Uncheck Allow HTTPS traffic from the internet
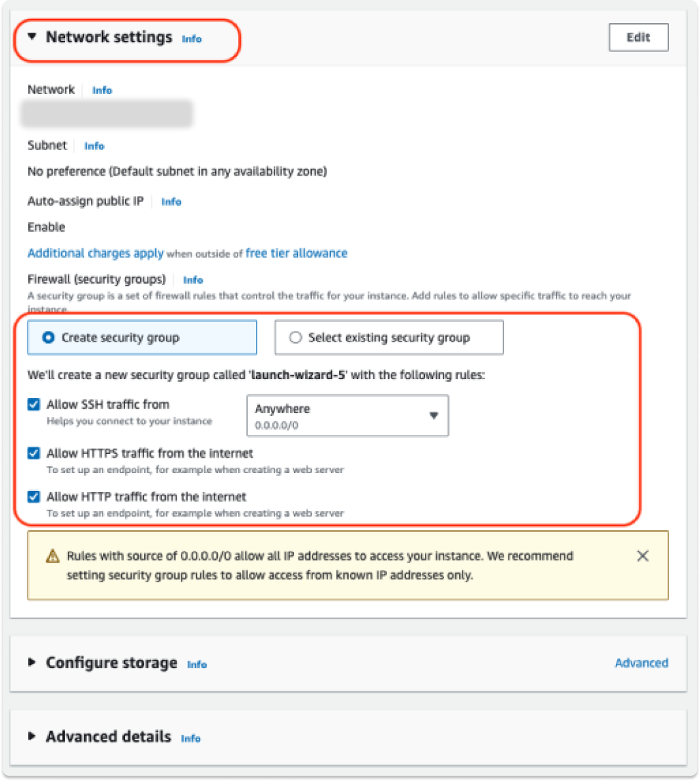 click(34, 453)
